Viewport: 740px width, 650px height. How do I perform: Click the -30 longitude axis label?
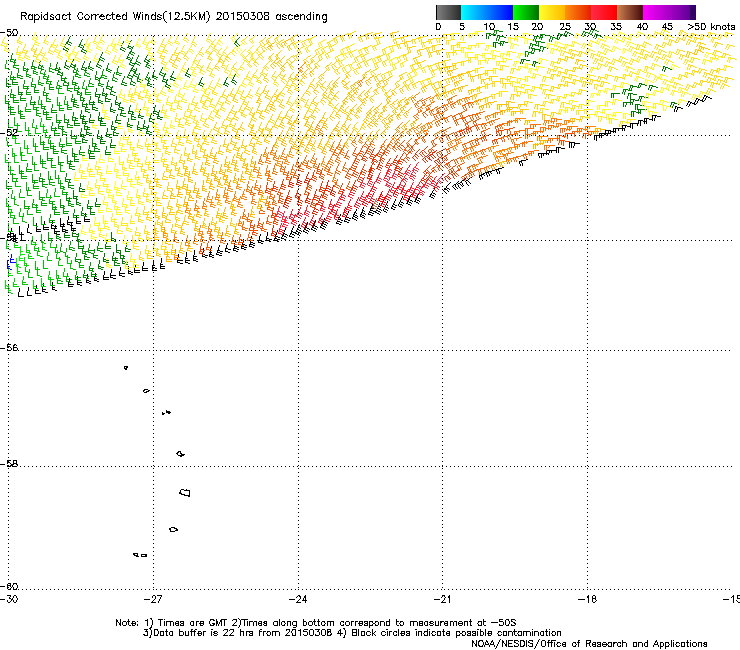pyautogui.click(x=9, y=599)
